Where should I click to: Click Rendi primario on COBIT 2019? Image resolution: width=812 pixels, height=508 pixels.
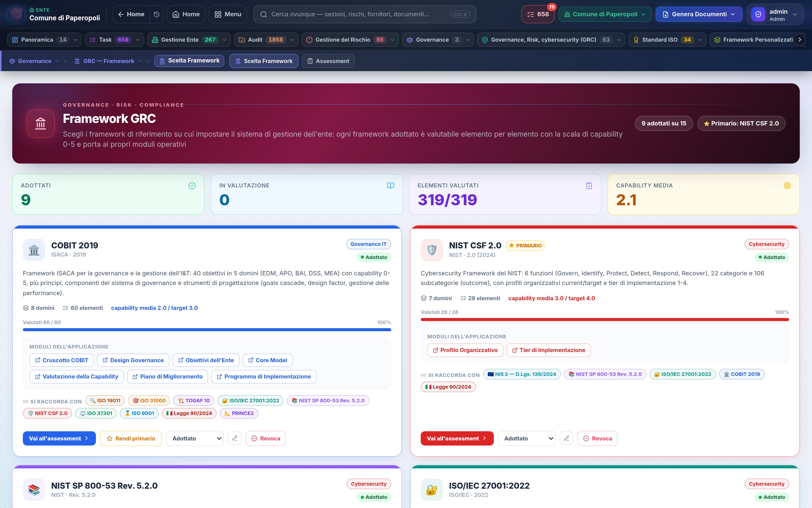click(x=131, y=438)
